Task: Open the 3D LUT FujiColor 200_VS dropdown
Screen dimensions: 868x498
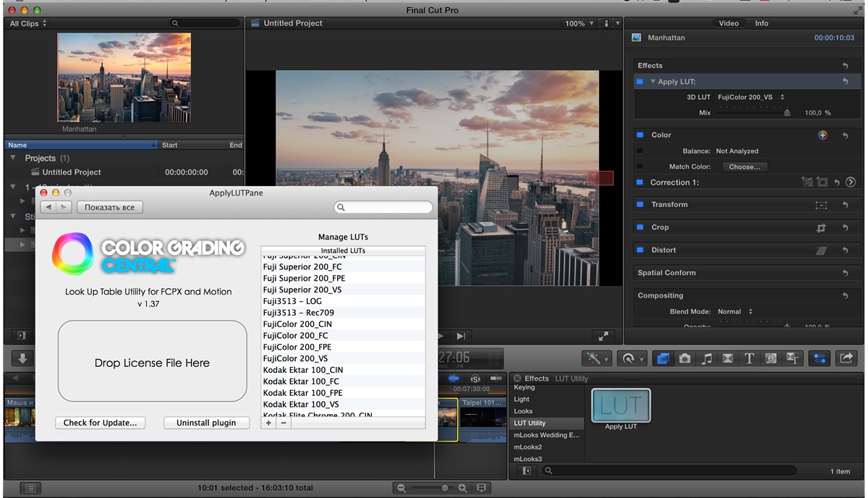Action: point(752,97)
